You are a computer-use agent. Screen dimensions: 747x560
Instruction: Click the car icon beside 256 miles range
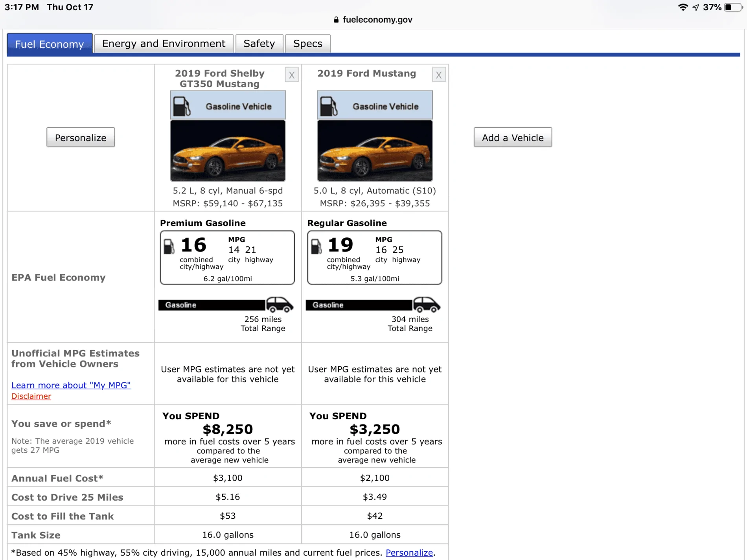point(280,305)
